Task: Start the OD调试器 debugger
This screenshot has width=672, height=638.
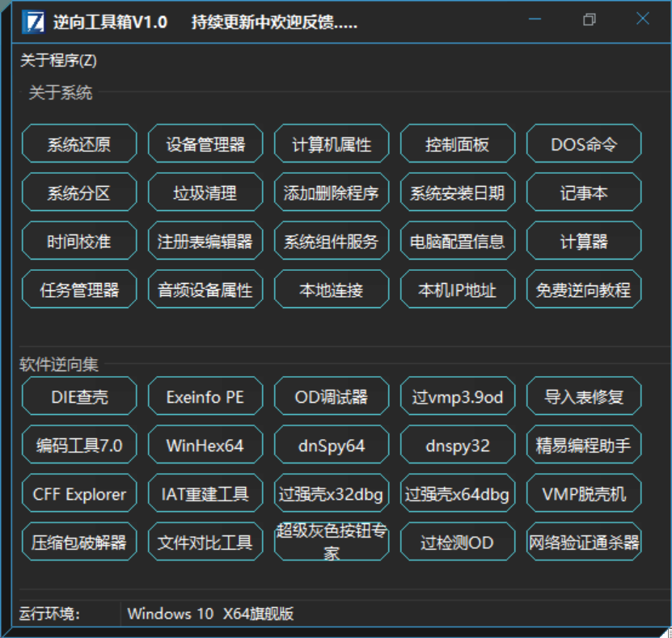Action: 332,395
